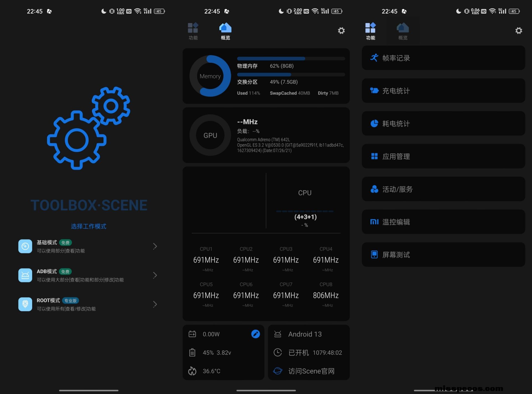
Task: Open 帧率记录 frame rate recording
Action: click(x=443, y=58)
